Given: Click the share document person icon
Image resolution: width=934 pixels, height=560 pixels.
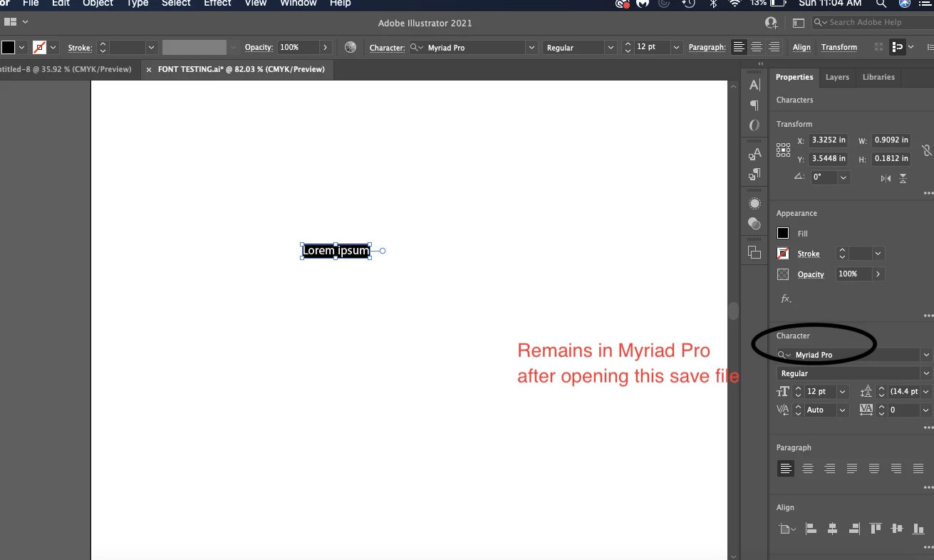Looking at the screenshot, I should coord(771,23).
